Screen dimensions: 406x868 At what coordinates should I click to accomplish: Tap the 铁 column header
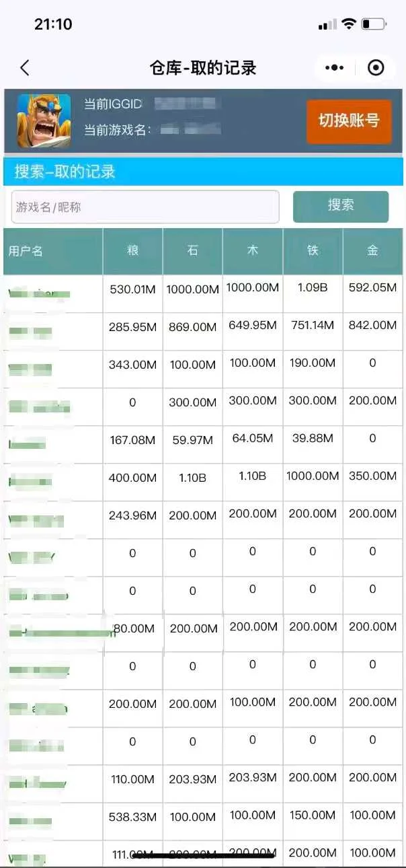coord(313,251)
